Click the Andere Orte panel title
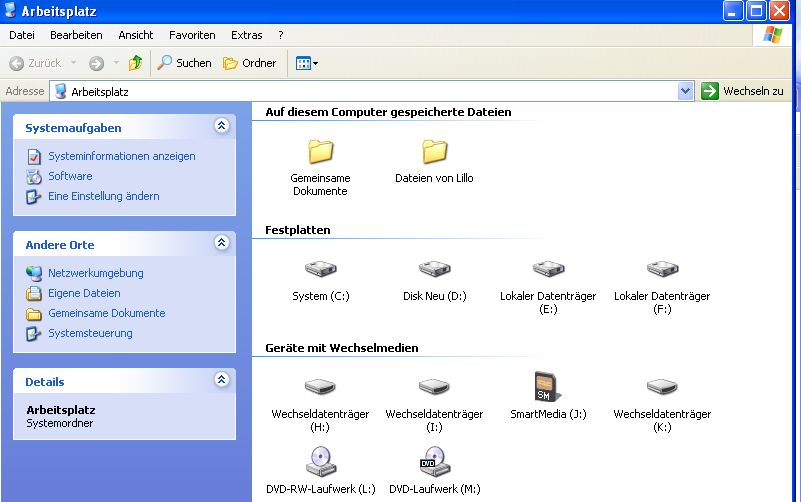801x502 pixels. click(60, 245)
